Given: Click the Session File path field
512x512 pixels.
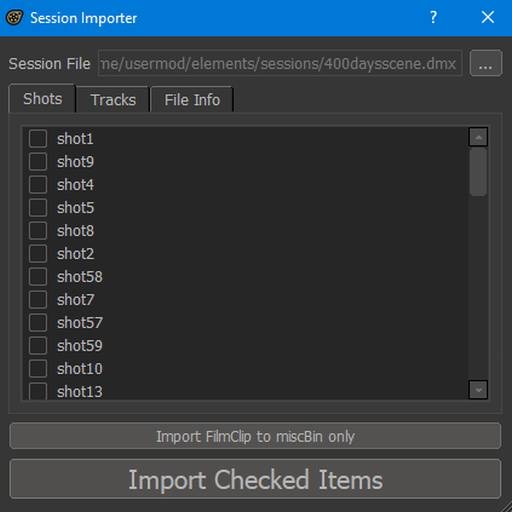Looking at the screenshot, I should point(280,63).
